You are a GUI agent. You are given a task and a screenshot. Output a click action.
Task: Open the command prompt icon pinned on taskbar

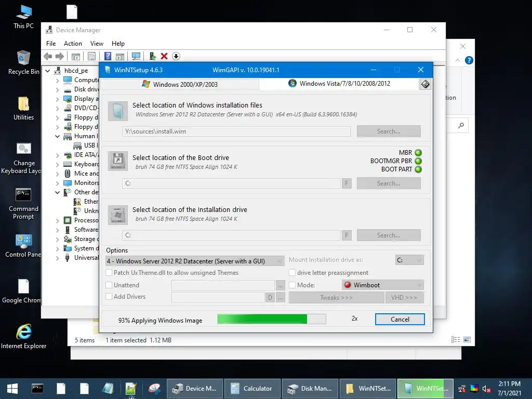click(37, 389)
